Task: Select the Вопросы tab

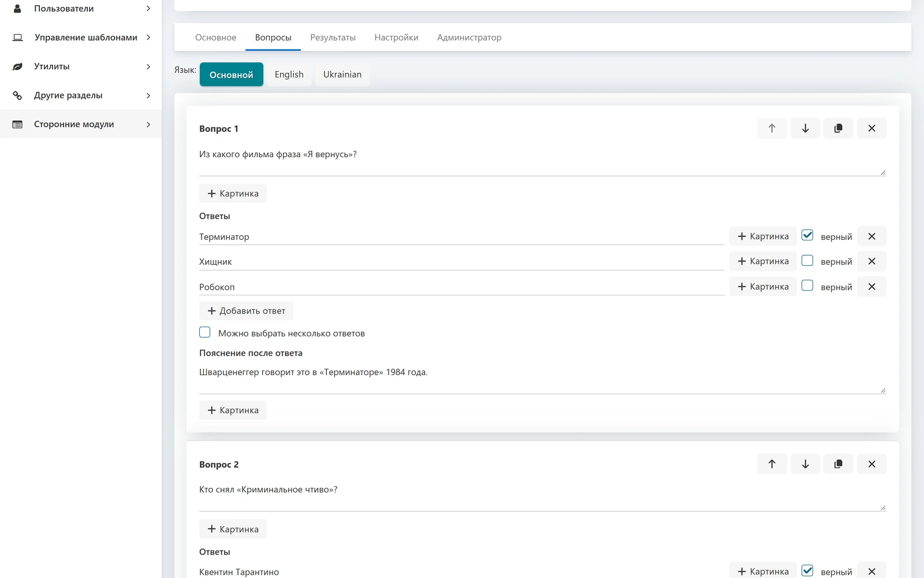Action: point(273,38)
